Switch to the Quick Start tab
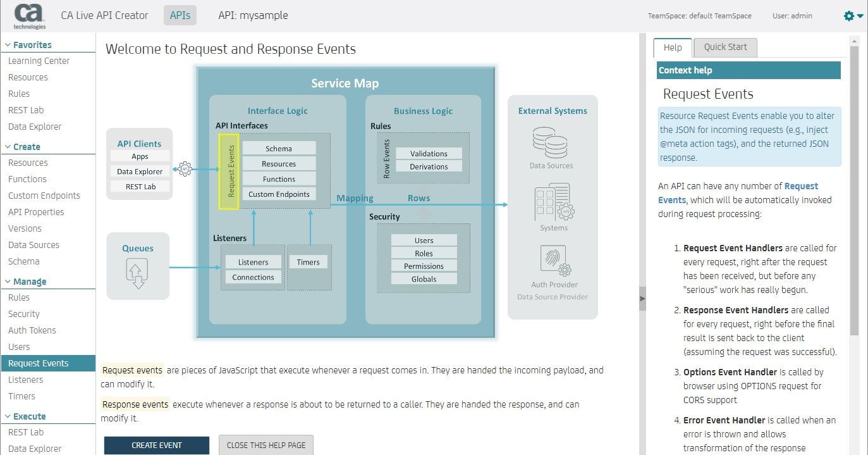The width and height of the screenshot is (868, 455). (x=725, y=47)
